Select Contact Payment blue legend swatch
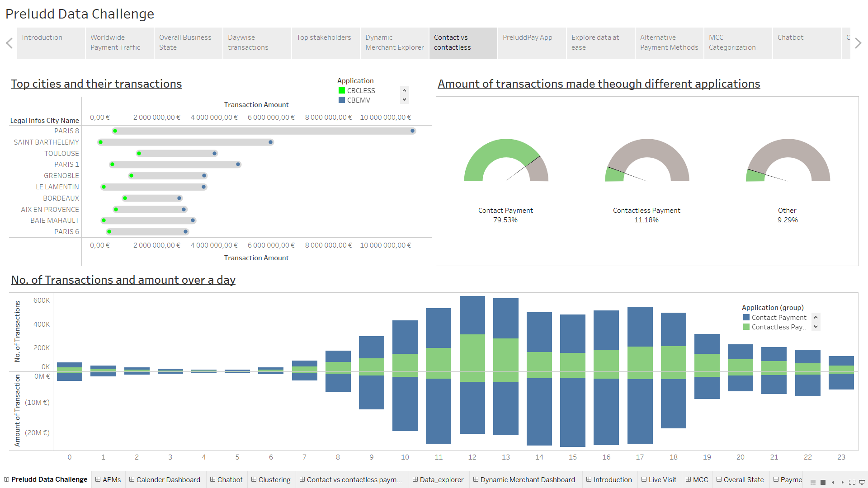The width and height of the screenshot is (868, 488). pyautogui.click(x=746, y=317)
